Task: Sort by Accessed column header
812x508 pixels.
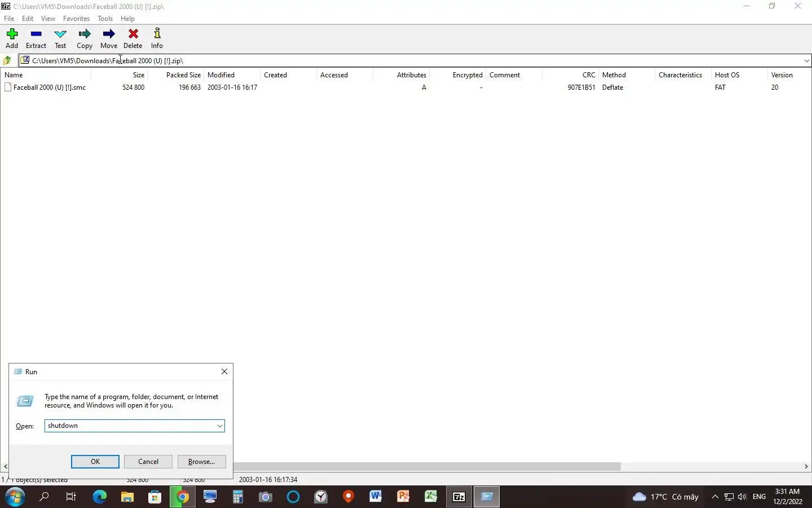Action: pos(345,75)
